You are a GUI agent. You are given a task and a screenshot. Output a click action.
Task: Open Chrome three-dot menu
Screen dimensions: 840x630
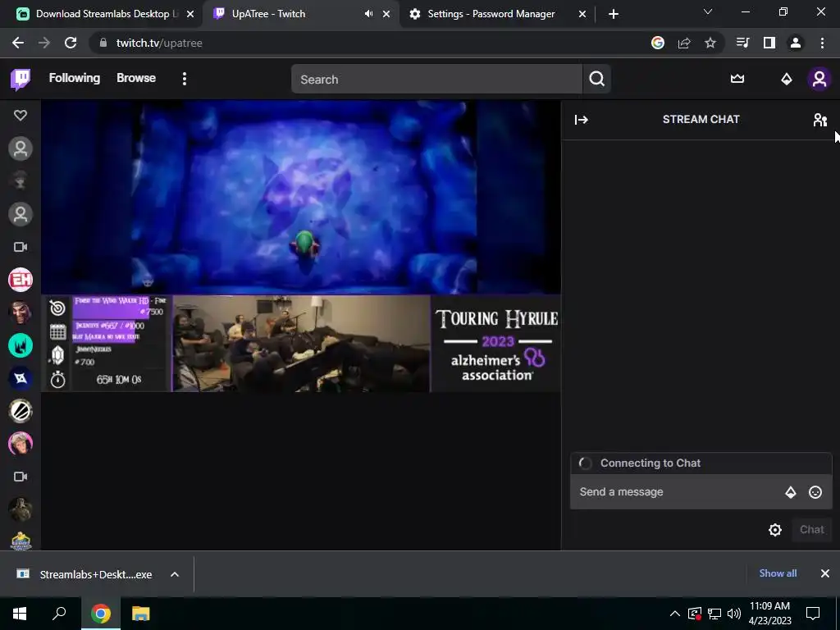click(822, 43)
